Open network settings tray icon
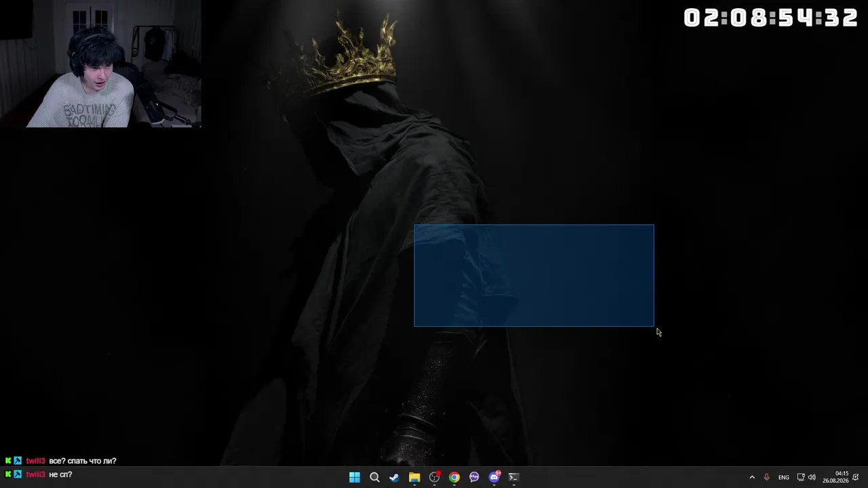The image size is (868, 488). 801,477
